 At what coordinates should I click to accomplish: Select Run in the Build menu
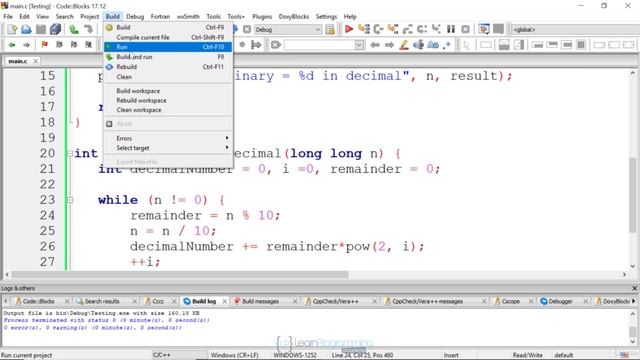[168, 47]
